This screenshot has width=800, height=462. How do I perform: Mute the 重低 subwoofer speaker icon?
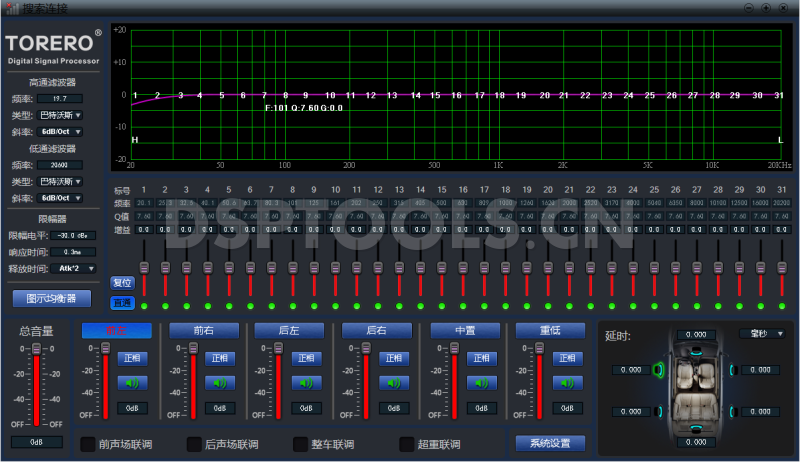[567, 382]
